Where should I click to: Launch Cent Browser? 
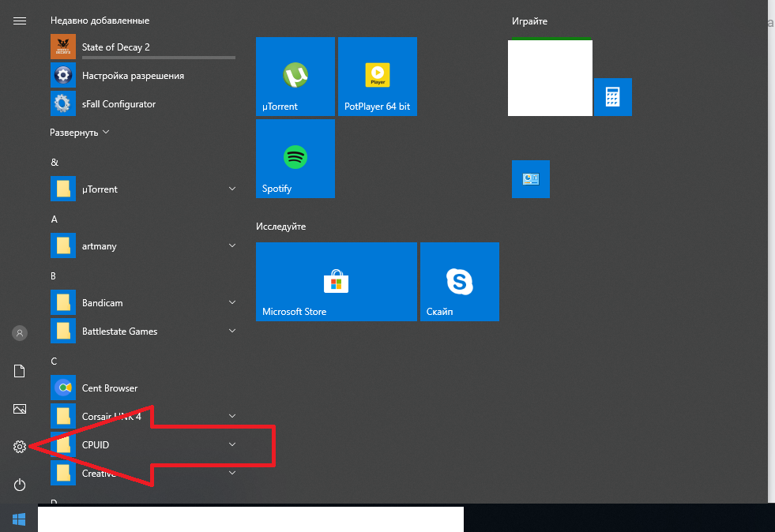pos(143,388)
